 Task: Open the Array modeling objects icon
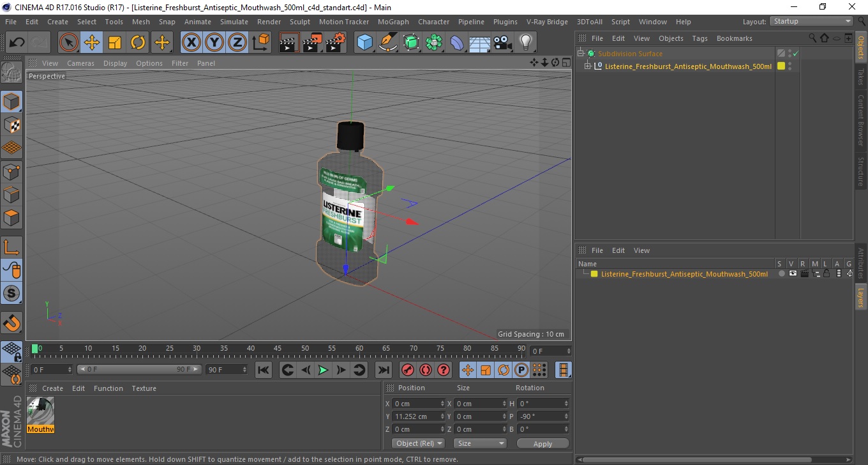click(434, 43)
